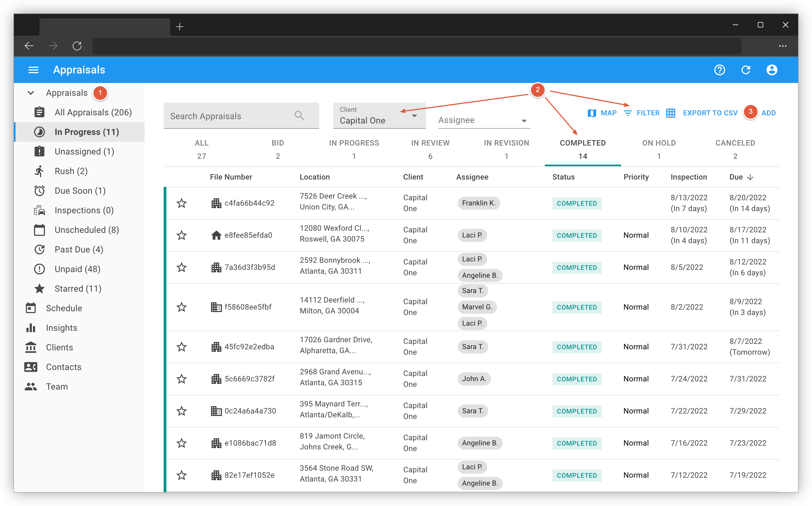This screenshot has width=812, height=506.
Task: Click the help question mark icon
Action: (719, 70)
